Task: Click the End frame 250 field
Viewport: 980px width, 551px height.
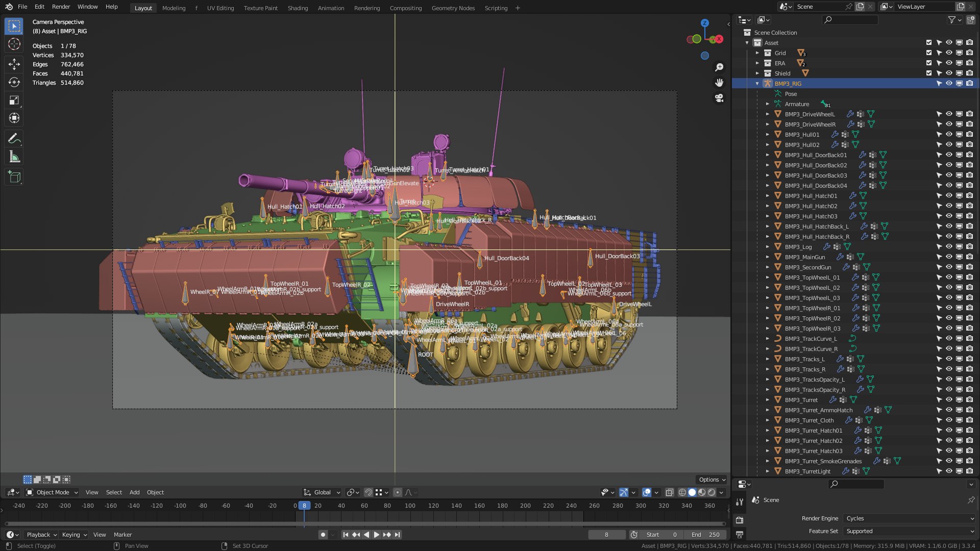Action: click(x=705, y=535)
